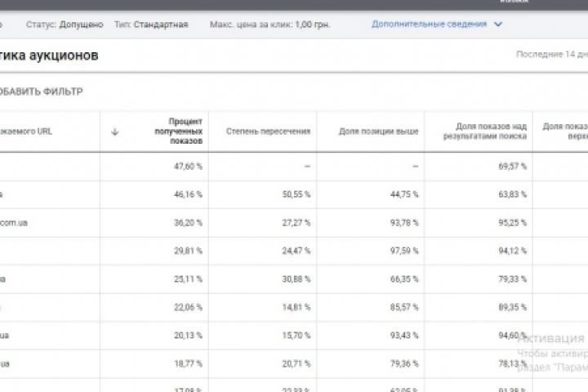Select the 93,78 % cell
The width and height of the screenshot is (588, 392).
[x=404, y=223]
